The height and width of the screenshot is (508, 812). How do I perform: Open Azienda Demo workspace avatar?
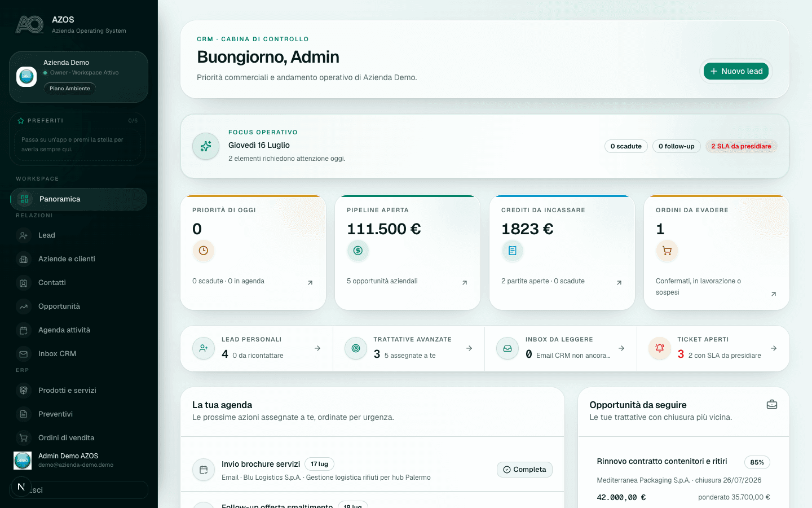(27, 77)
